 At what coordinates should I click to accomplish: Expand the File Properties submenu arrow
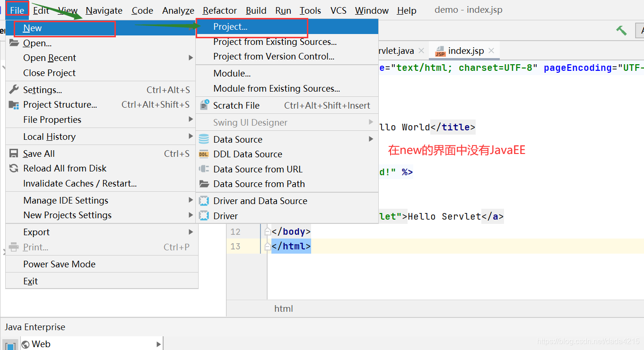[191, 120]
